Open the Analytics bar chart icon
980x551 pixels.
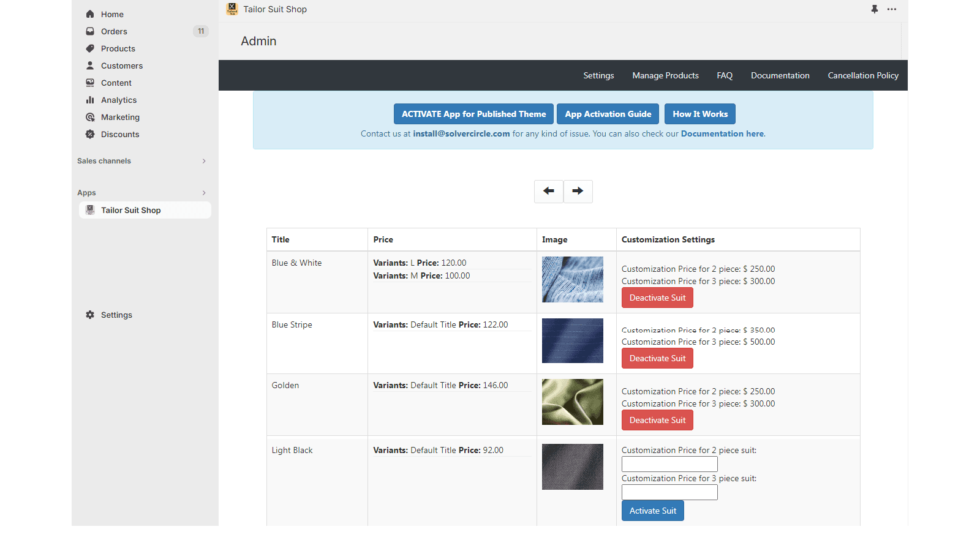coord(90,100)
